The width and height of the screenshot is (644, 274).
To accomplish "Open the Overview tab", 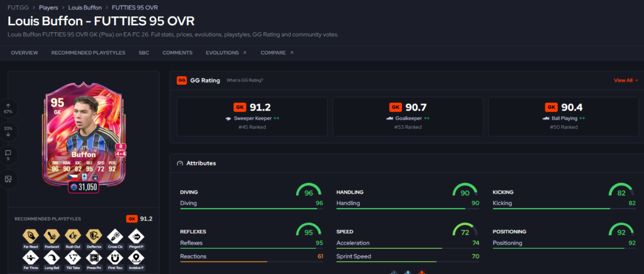I will [x=25, y=53].
